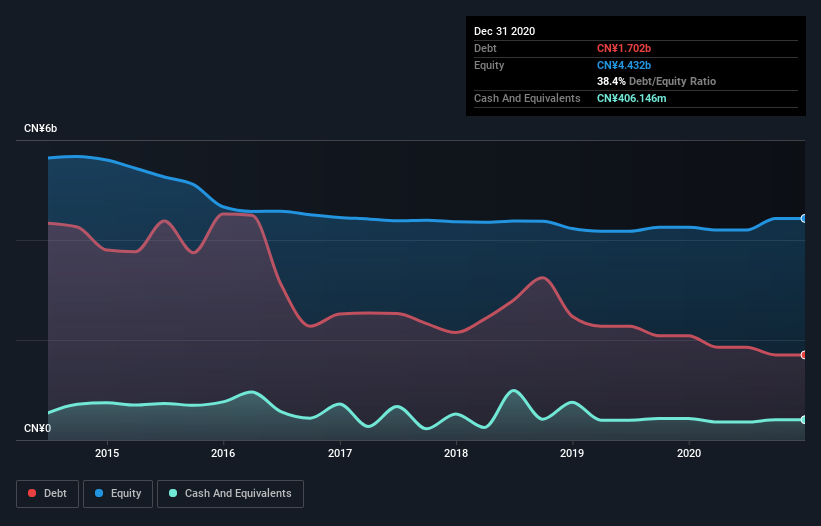
Task: Click Cash And Equivalents label in tooltip
Action: click(527, 98)
